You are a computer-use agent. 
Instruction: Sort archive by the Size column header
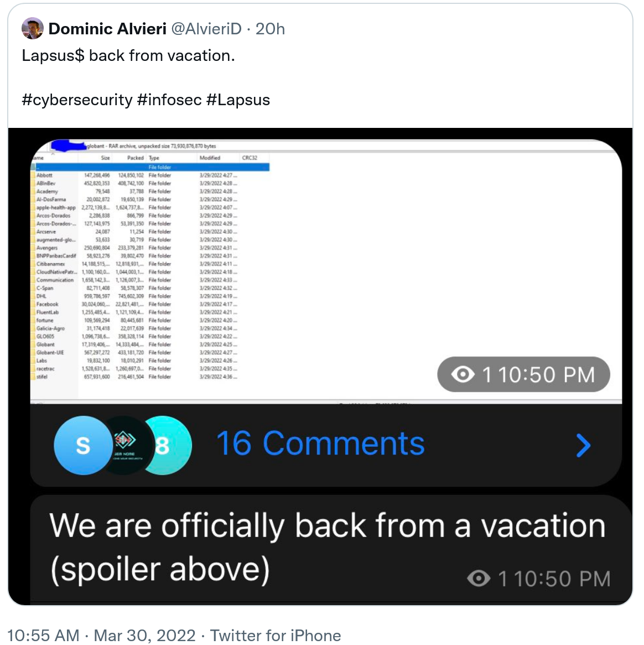pos(105,158)
